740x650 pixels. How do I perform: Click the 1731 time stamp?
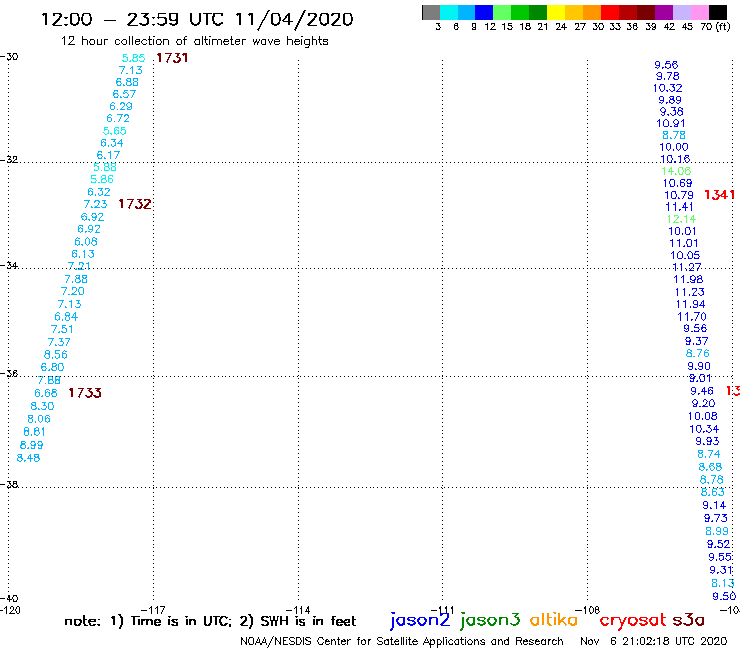coord(172,58)
